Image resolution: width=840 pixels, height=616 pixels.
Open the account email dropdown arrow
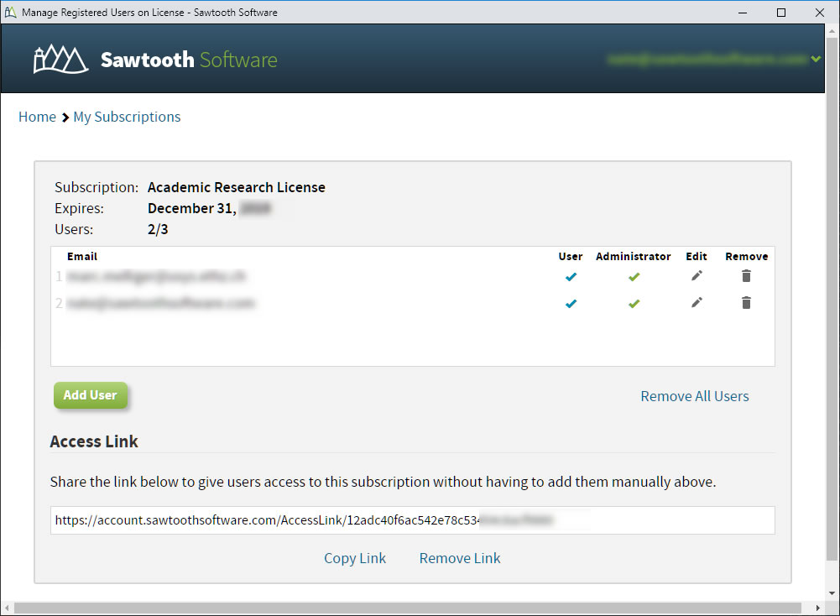[816, 59]
